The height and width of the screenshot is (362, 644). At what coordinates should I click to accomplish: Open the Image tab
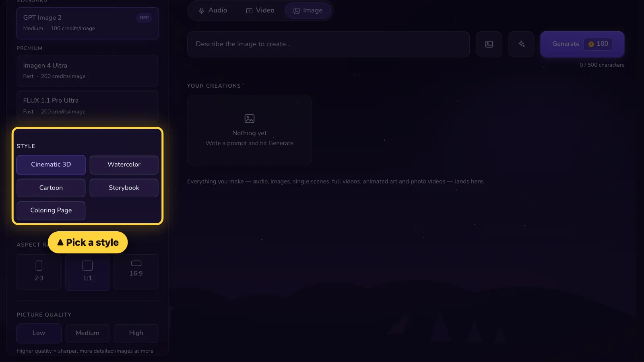[308, 10]
